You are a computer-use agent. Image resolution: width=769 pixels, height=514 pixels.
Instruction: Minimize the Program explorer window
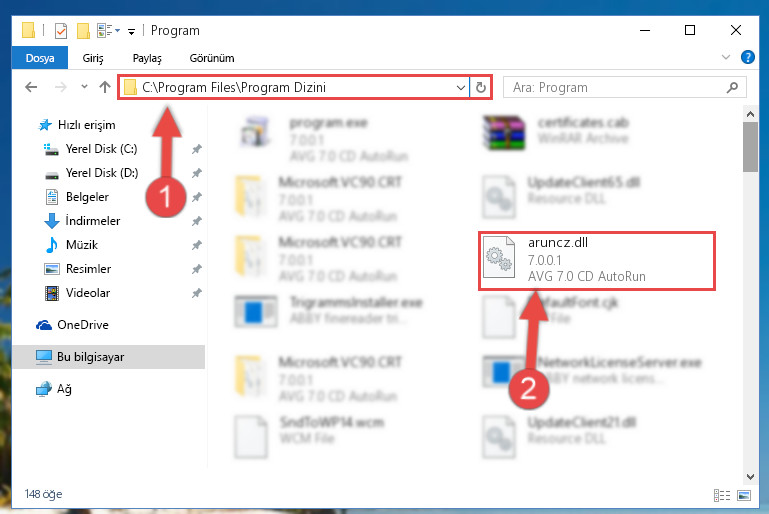coord(645,30)
